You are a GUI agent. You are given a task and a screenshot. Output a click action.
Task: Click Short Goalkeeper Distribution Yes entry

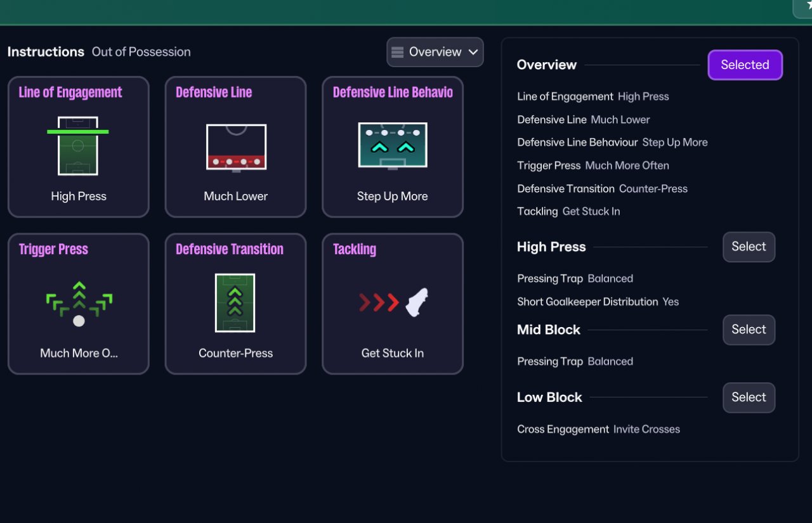pos(598,302)
